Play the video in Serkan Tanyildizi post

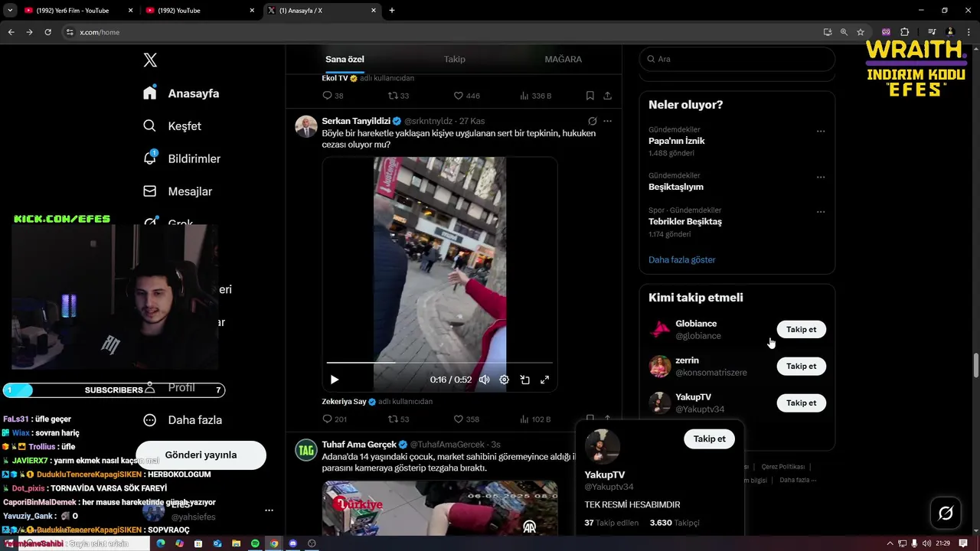335,380
